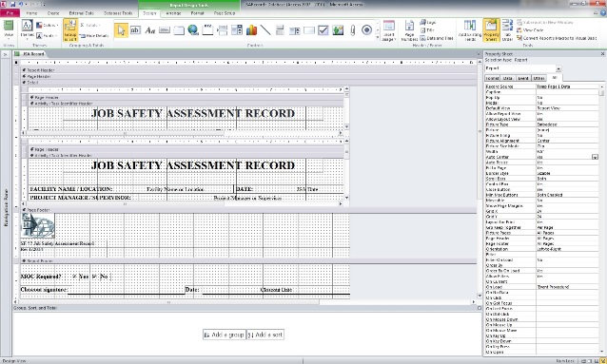Click the logo image in Page Footer
The width and height of the screenshot is (607, 364).
pyautogui.click(x=37, y=225)
